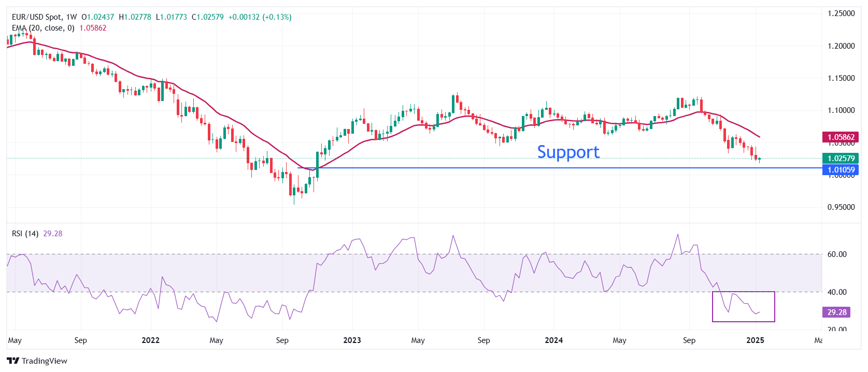The image size is (868, 372).
Task: Select the blue 1.01059 support price label
Action: (x=841, y=170)
